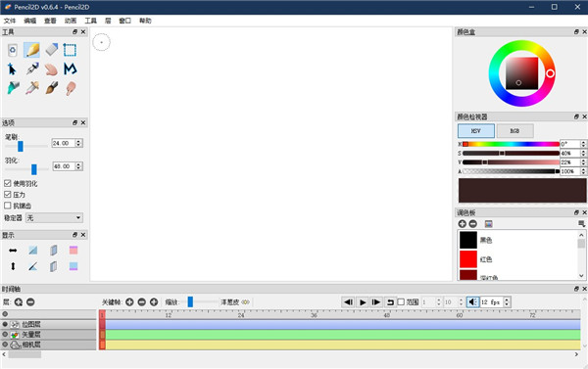Click the alpha value spinbox arrows
The width and height of the screenshot is (588, 369).
583,171
